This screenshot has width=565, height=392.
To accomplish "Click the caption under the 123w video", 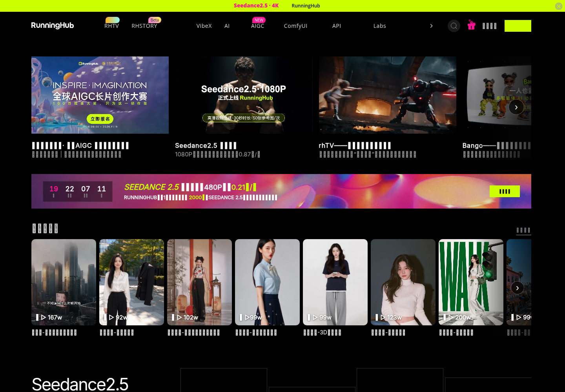I will pyautogui.click(x=388, y=332).
